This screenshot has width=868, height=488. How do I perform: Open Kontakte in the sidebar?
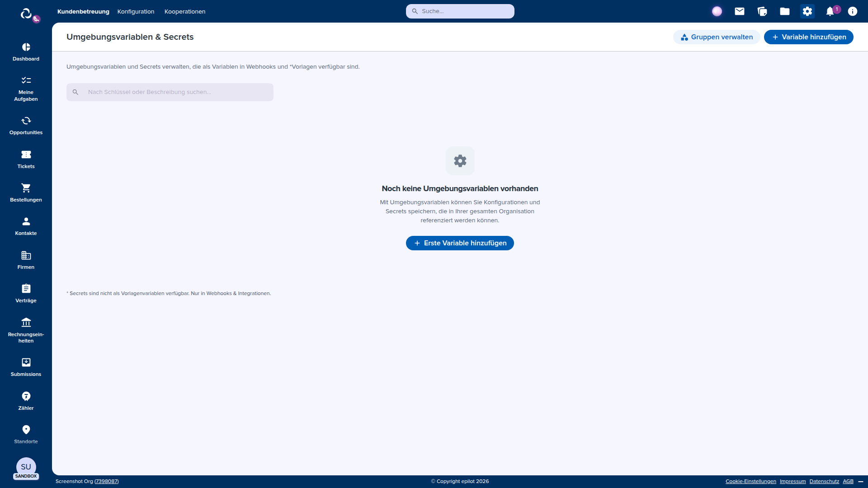(26, 227)
